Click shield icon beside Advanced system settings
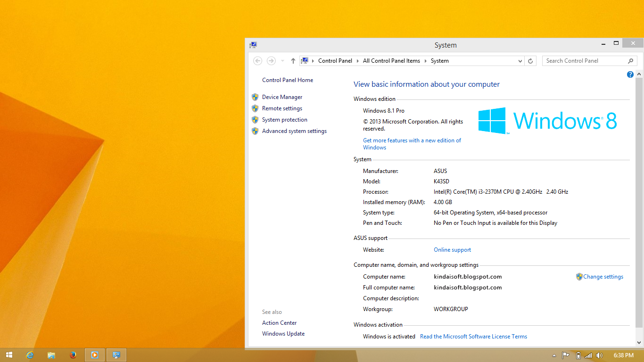The height and width of the screenshot is (362, 644). (255, 131)
